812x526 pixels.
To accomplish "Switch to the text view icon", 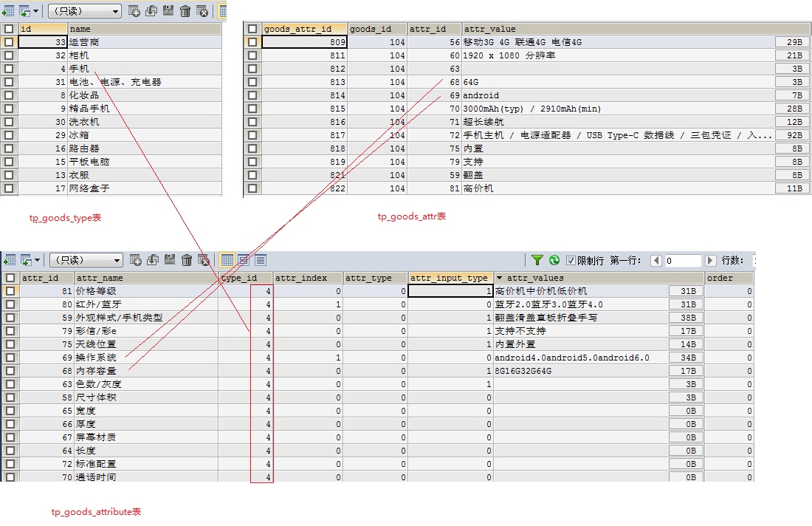I will (259, 259).
